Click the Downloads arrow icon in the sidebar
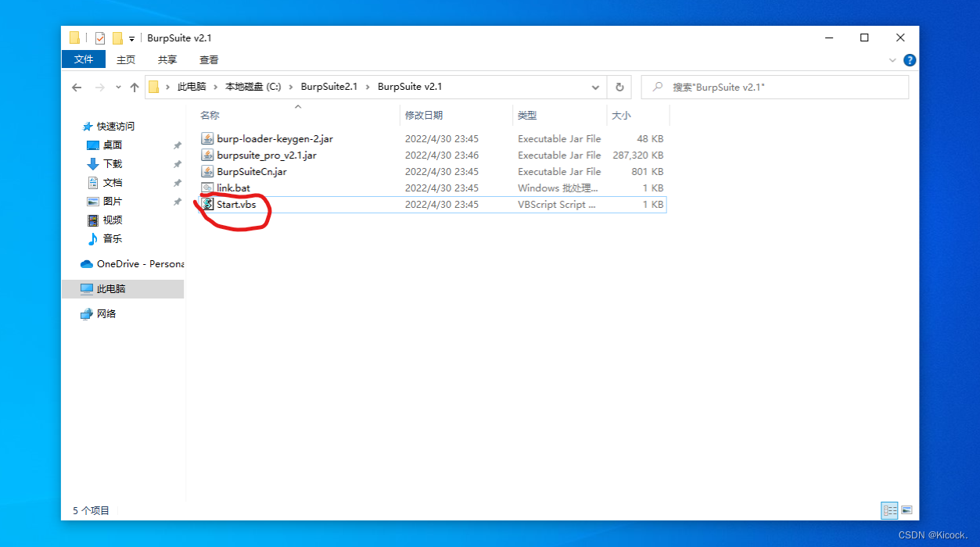980x547 pixels. [x=93, y=164]
